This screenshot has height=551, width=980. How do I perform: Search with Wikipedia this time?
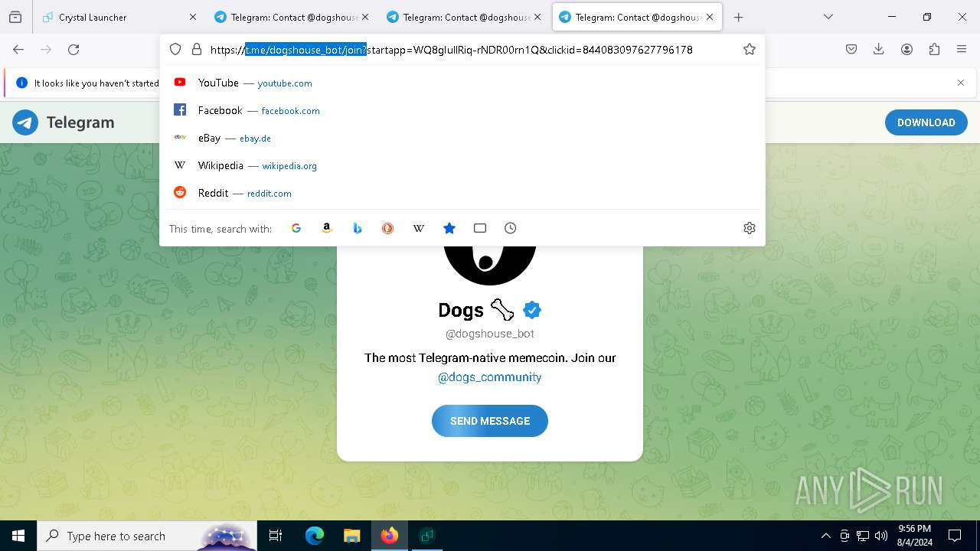419,228
